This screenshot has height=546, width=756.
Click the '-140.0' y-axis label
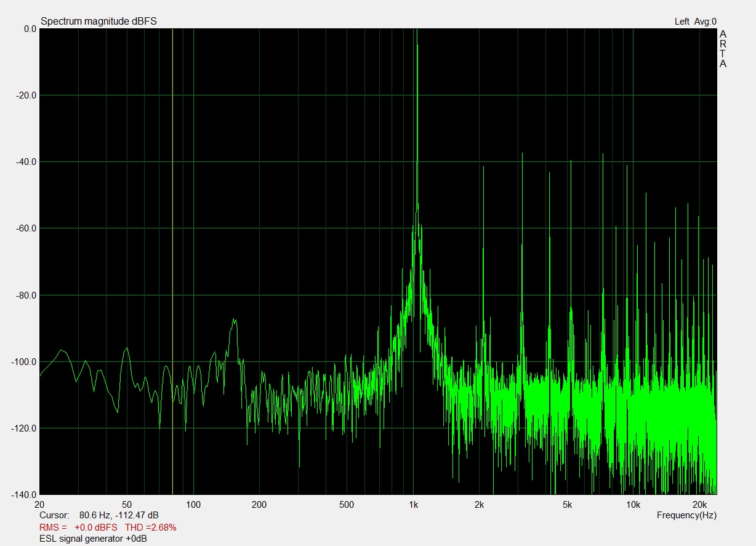pos(25,494)
